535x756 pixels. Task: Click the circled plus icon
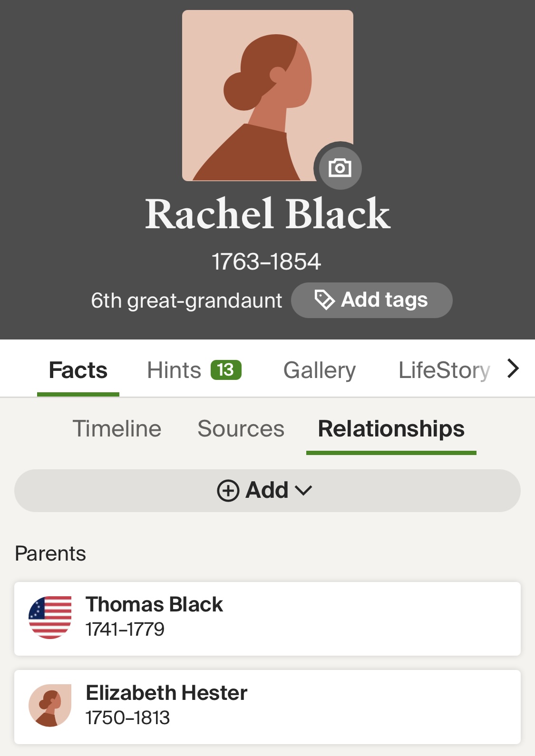pos(228,491)
